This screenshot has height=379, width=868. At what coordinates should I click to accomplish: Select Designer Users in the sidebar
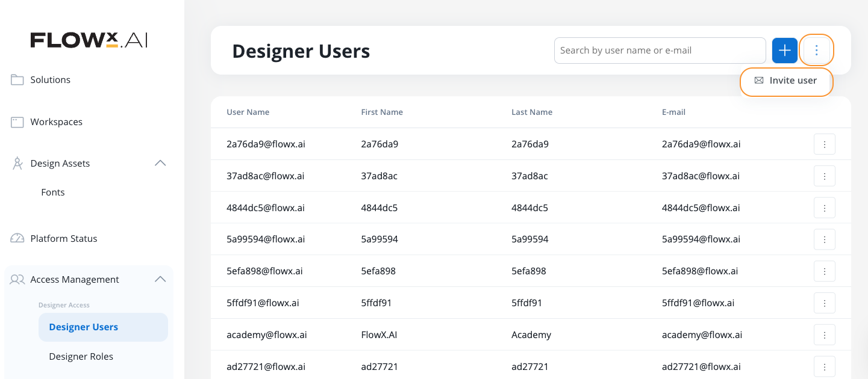tap(84, 327)
